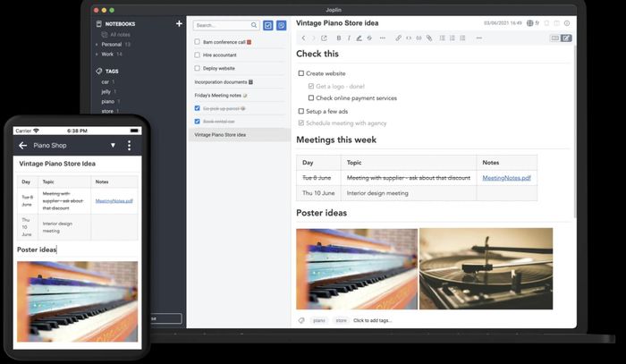The width and height of the screenshot is (626, 364).
Task: Open the Piano Shop dropdown arrow on phone
Action: click(x=113, y=145)
